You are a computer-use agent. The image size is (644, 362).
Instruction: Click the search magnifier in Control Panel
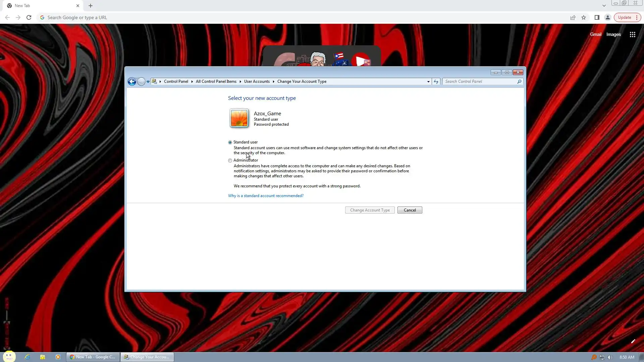click(519, 81)
